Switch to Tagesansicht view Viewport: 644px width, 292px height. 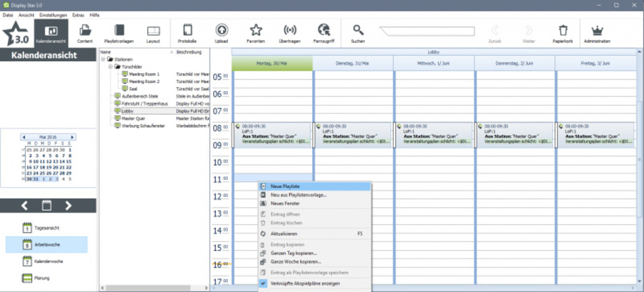tap(46, 228)
